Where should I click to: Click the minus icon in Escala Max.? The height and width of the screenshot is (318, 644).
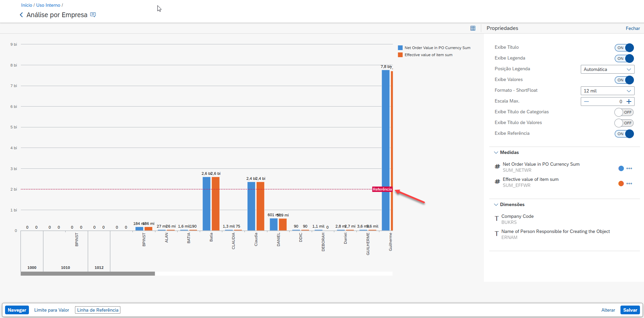pyautogui.click(x=586, y=102)
